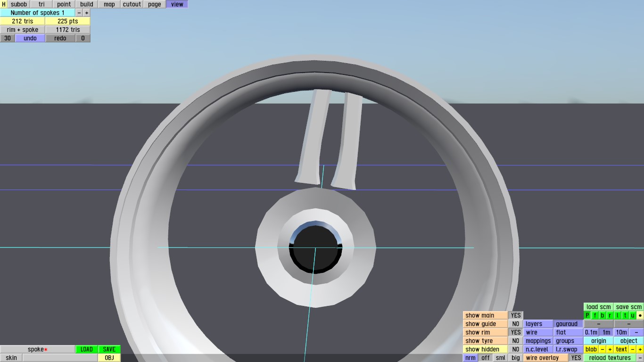Click the redo count 0 box

pos(83,38)
